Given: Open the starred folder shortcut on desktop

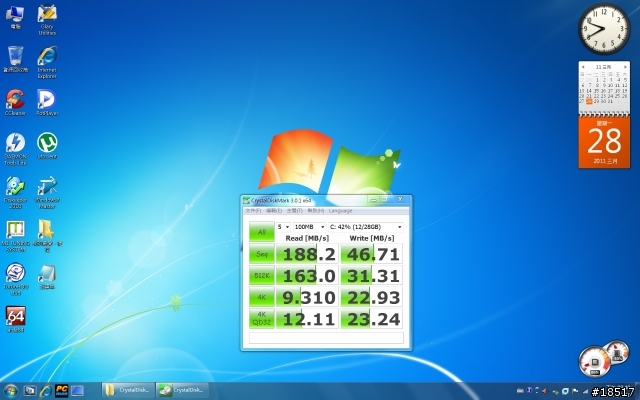Looking at the screenshot, I should point(47,236).
